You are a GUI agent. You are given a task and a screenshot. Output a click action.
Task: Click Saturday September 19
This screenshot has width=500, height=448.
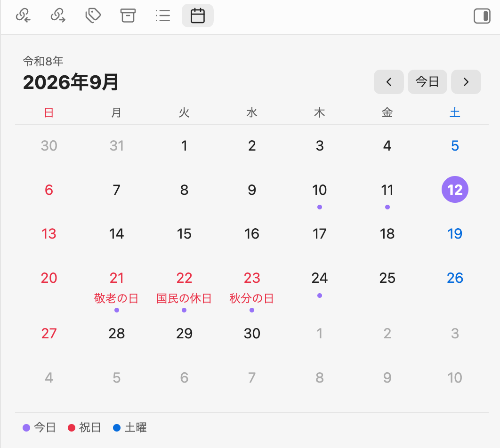coord(455,234)
